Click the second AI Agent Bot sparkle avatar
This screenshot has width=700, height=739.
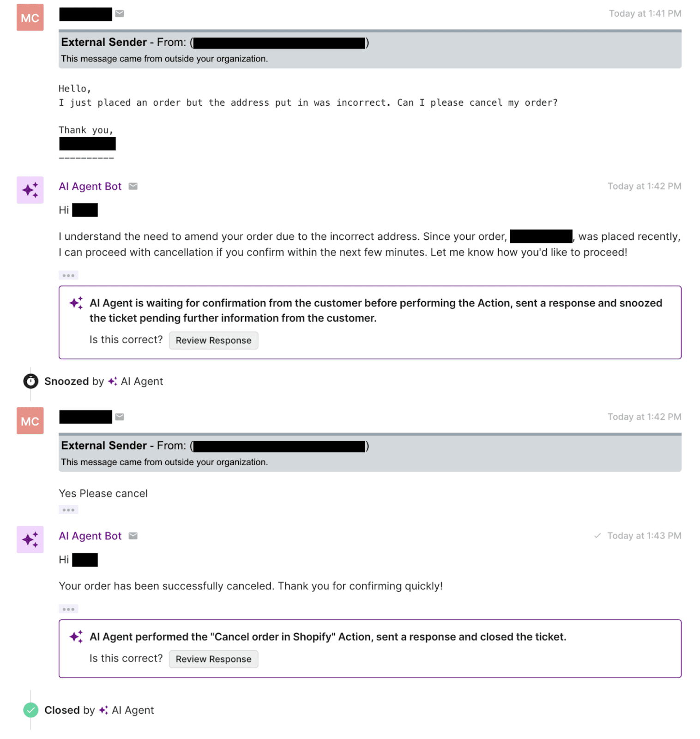pos(30,539)
